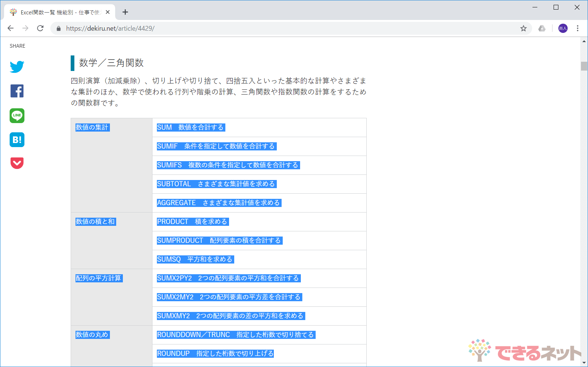Open the SUMIFS function link

click(228, 165)
